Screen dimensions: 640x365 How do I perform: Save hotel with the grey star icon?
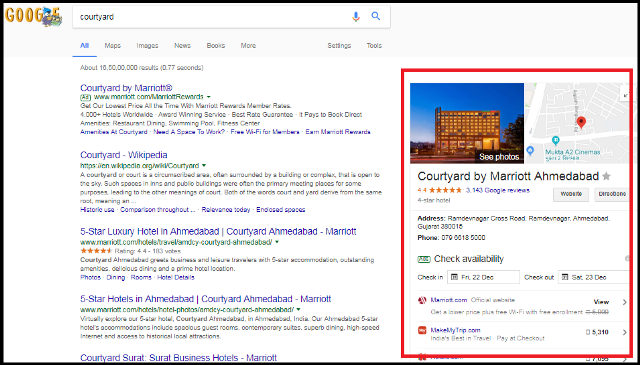(x=607, y=176)
